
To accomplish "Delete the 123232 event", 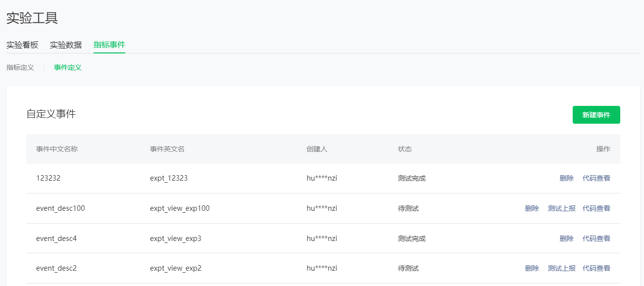I will [566, 178].
